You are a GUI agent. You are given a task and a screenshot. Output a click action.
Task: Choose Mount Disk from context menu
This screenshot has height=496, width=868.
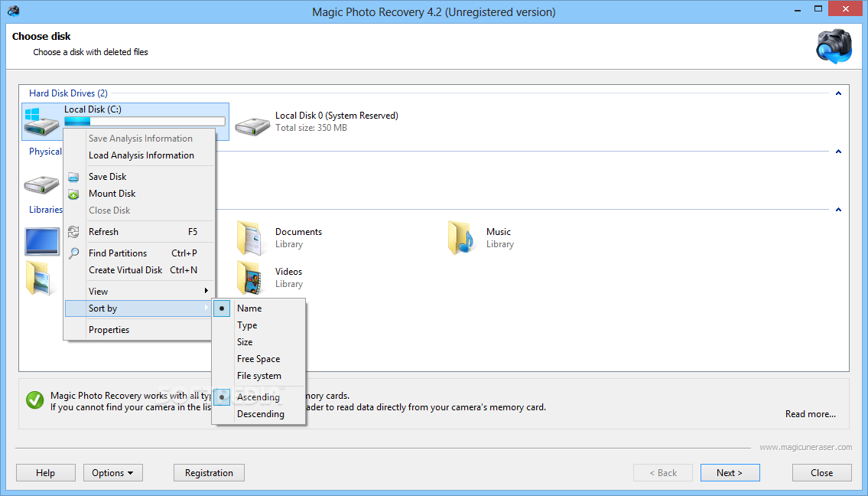[x=139, y=194]
